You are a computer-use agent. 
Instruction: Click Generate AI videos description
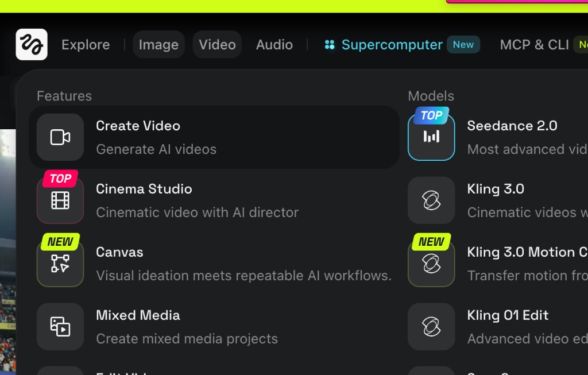pos(156,149)
